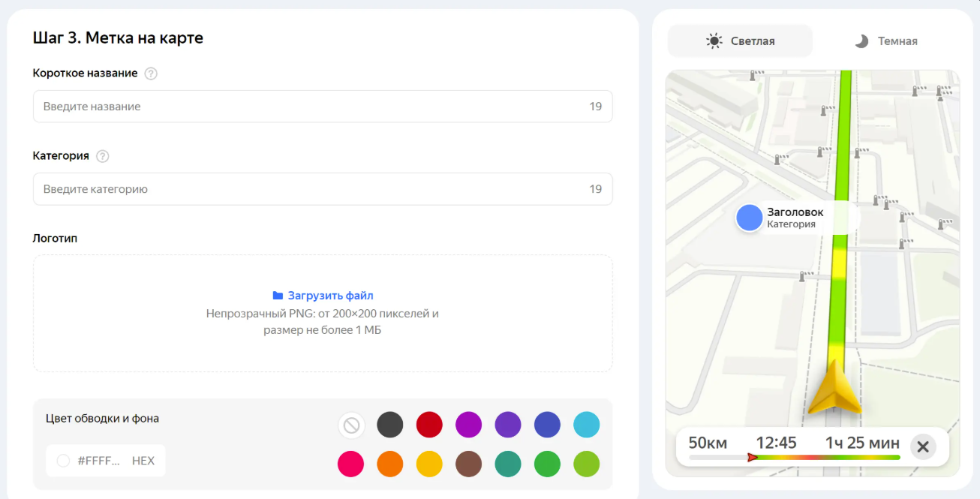The height and width of the screenshot is (499, 980).
Task: Click the red marker on route progress bar
Action: pyautogui.click(x=752, y=457)
